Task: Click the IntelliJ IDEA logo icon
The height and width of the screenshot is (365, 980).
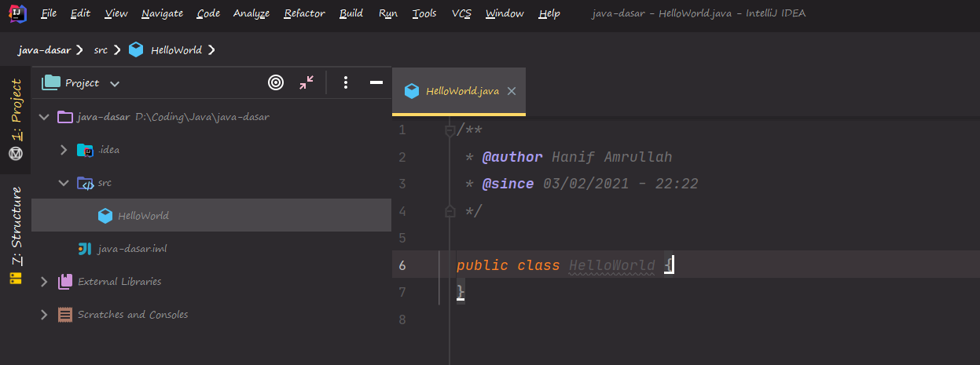Action: pos(20,13)
